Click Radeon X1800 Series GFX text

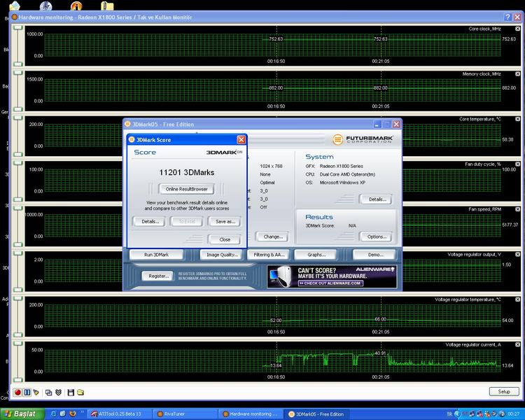(x=341, y=166)
